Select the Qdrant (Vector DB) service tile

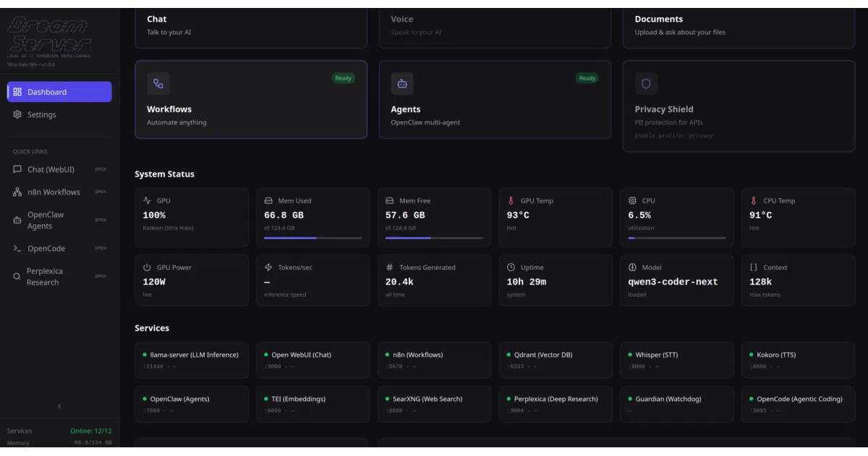point(556,360)
